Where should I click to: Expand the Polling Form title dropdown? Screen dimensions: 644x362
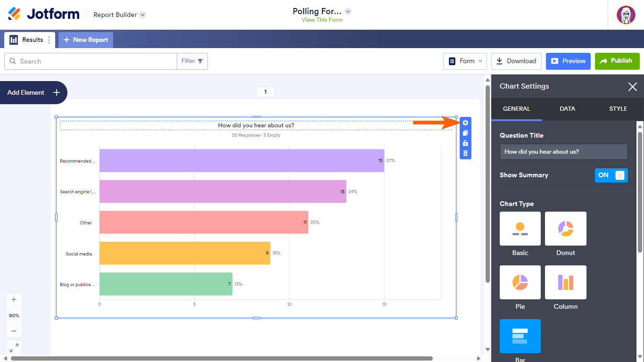348,11
